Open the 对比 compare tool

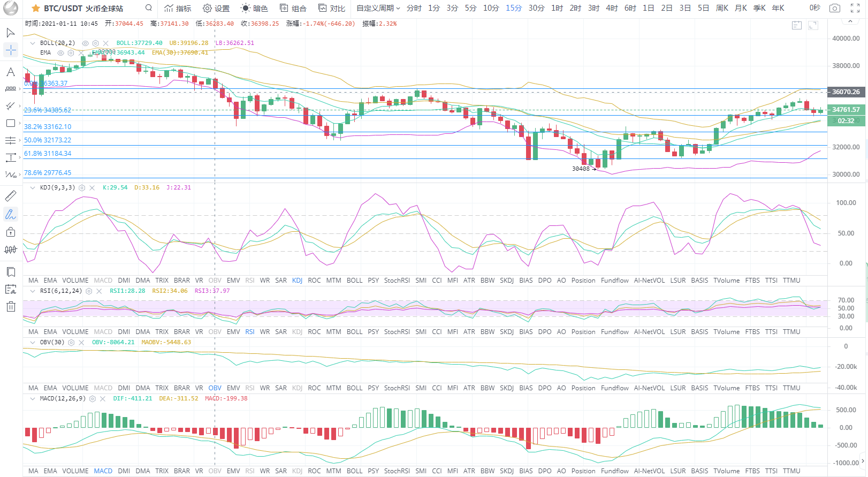[x=332, y=8]
